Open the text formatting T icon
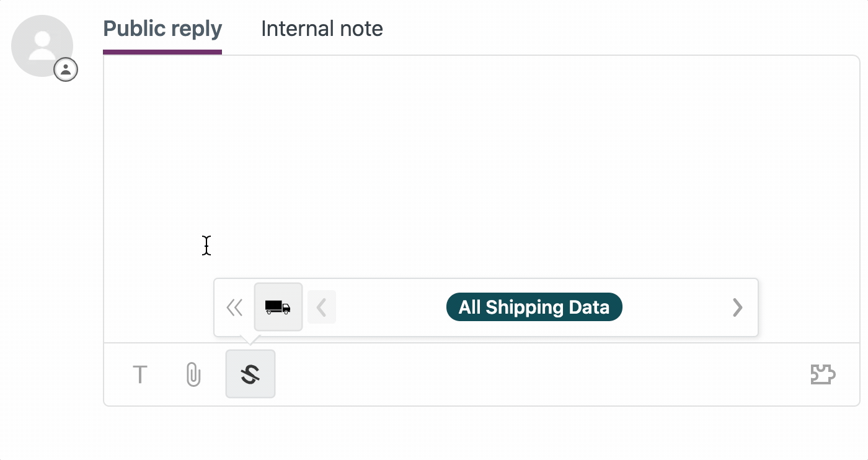868x460 pixels. point(140,374)
